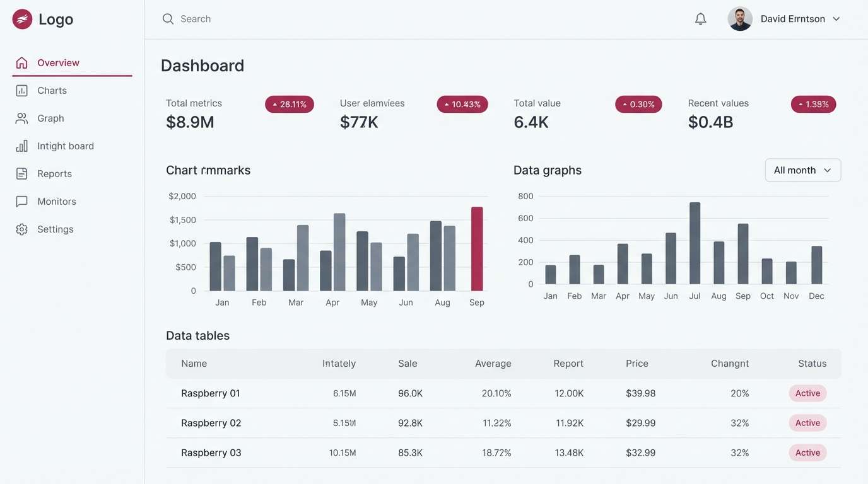
Task: Click the Monitors chat bubble icon
Action: coord(21,202)
